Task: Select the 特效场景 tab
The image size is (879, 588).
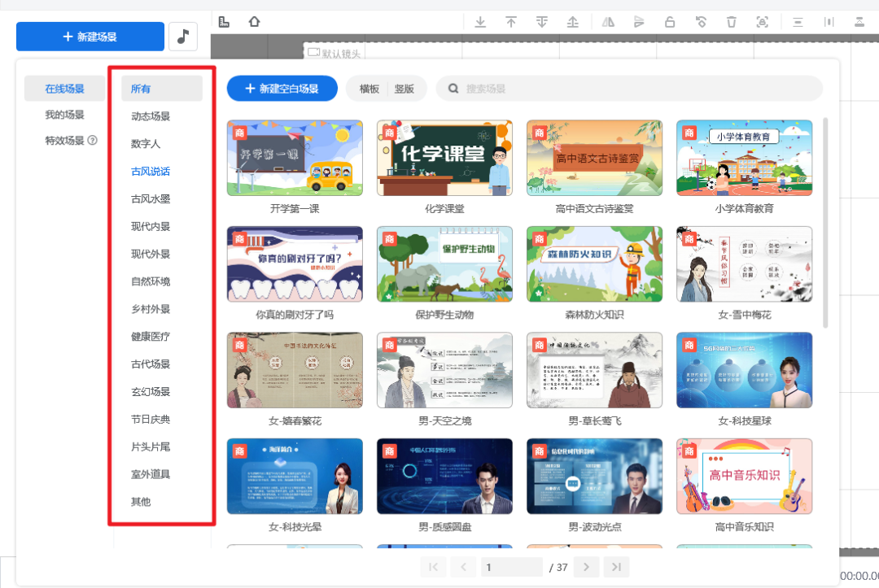Action: coord(64,140)
